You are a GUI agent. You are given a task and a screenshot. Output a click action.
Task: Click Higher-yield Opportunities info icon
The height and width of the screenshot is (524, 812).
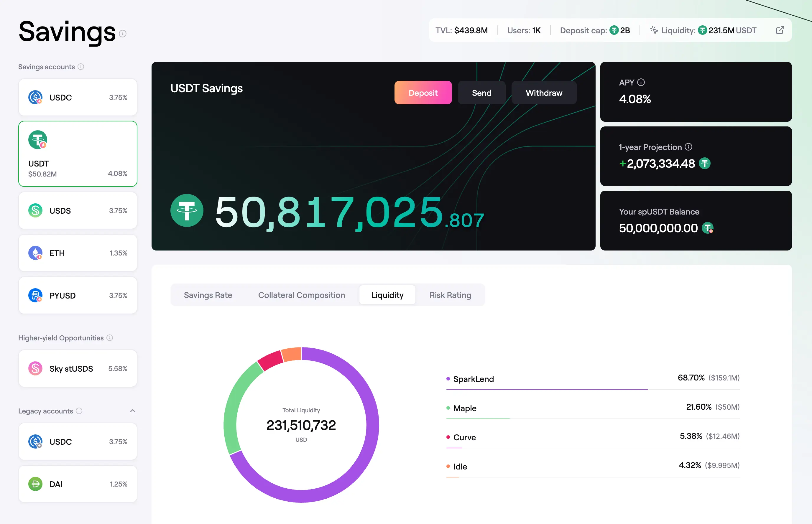click(x=110, y=338)
